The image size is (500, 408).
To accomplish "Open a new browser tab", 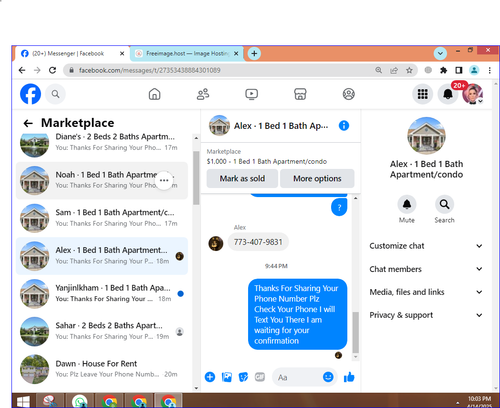I will pos(254,53).
